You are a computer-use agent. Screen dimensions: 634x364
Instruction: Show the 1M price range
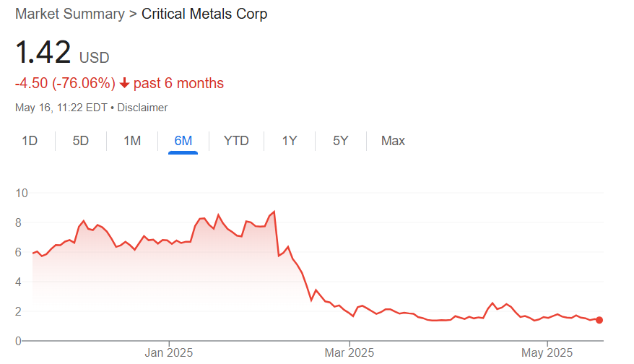coord(132,141)
